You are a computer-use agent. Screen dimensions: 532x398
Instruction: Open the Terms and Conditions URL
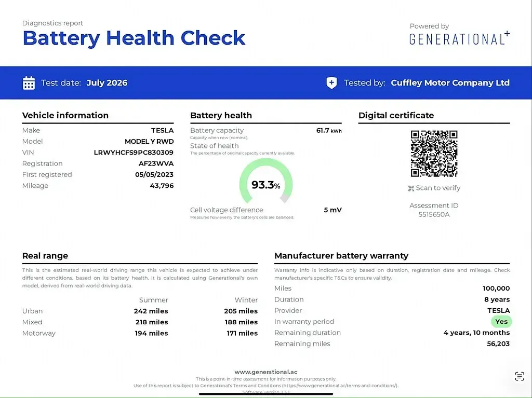[340, 386]
